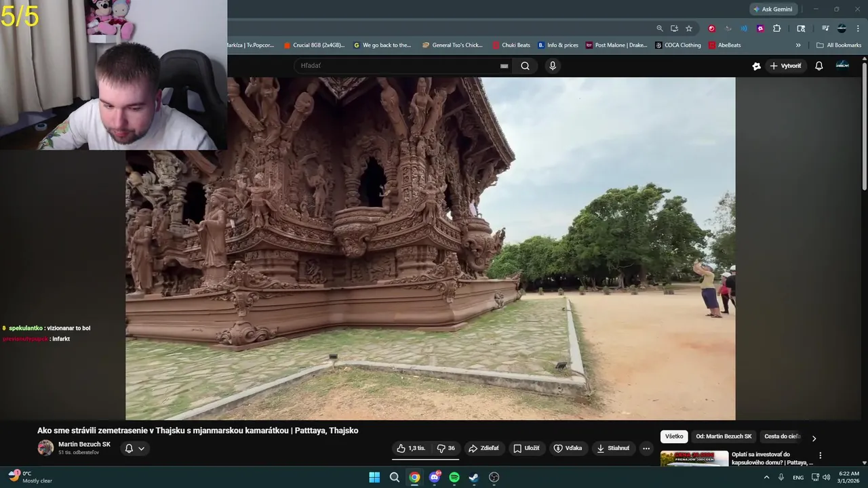Open the weather widget '0°C Mostly clear'

click(x=31, y=477)
